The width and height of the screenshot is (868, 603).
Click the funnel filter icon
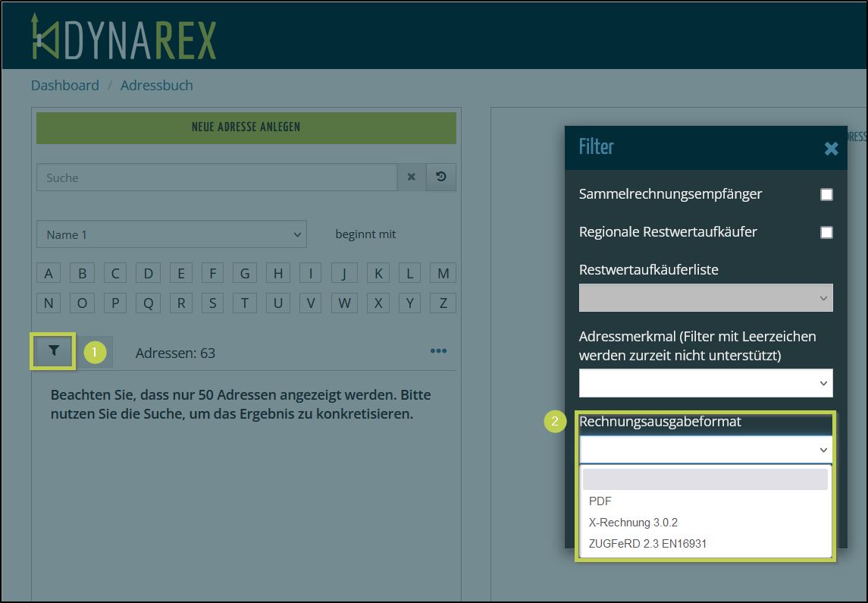(x=53, y=351)
